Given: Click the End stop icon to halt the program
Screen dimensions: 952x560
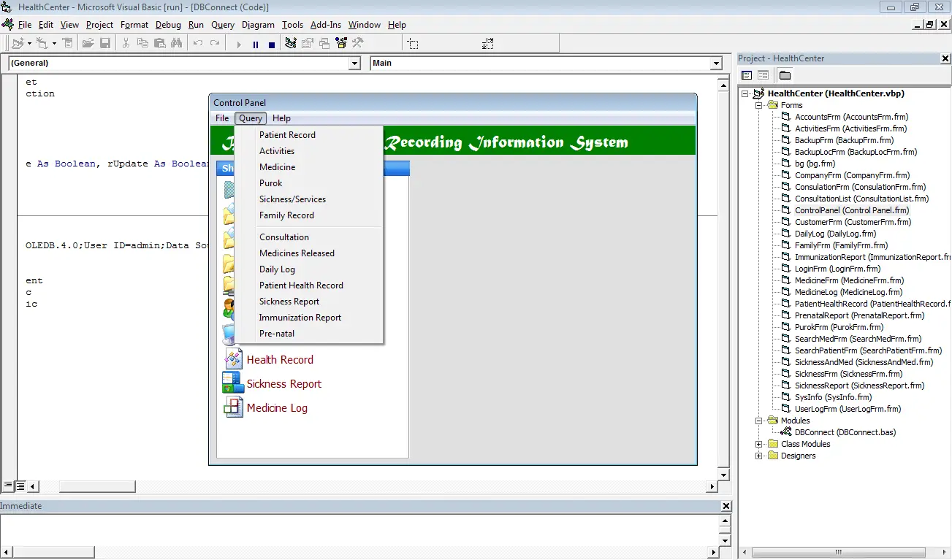Looking at the screenshot, I should click(272, 45).
